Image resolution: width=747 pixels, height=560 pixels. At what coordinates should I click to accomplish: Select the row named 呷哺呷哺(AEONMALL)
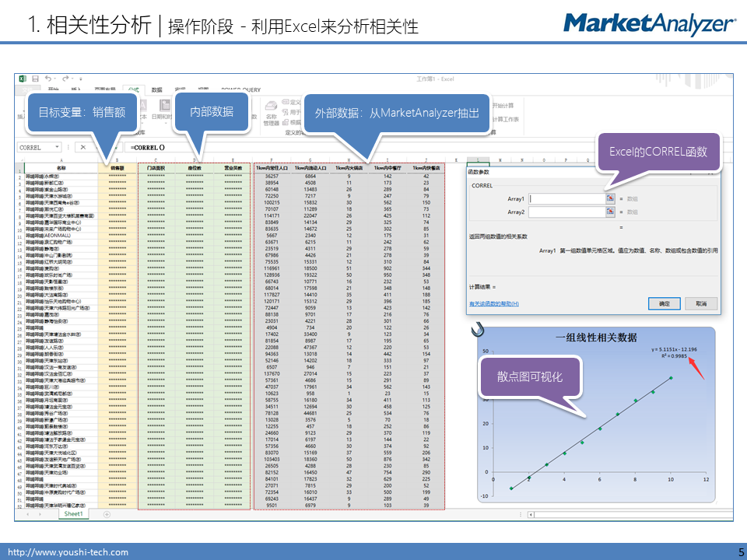(61, 236)
